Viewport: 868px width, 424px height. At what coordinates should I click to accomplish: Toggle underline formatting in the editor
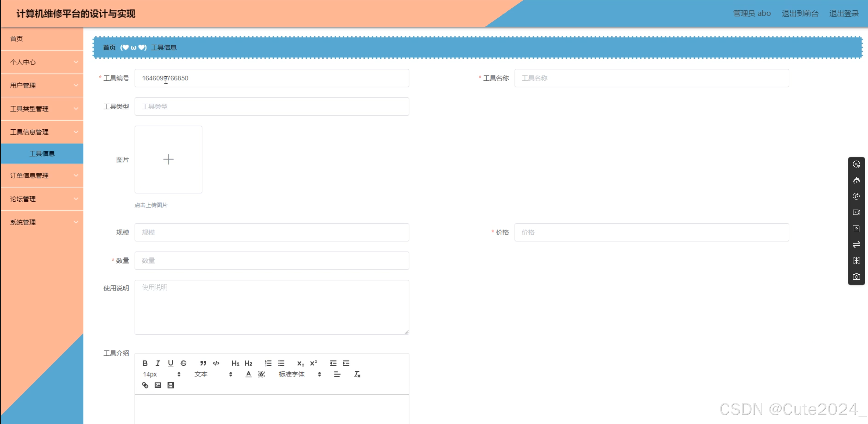click(x=170, y=363)
